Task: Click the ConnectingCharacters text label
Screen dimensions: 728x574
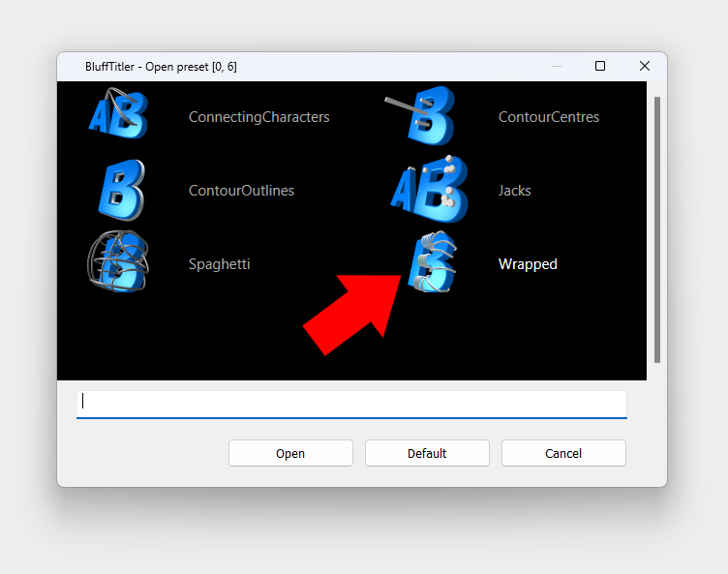Action: pyautogui.click(x=258, y=117)
